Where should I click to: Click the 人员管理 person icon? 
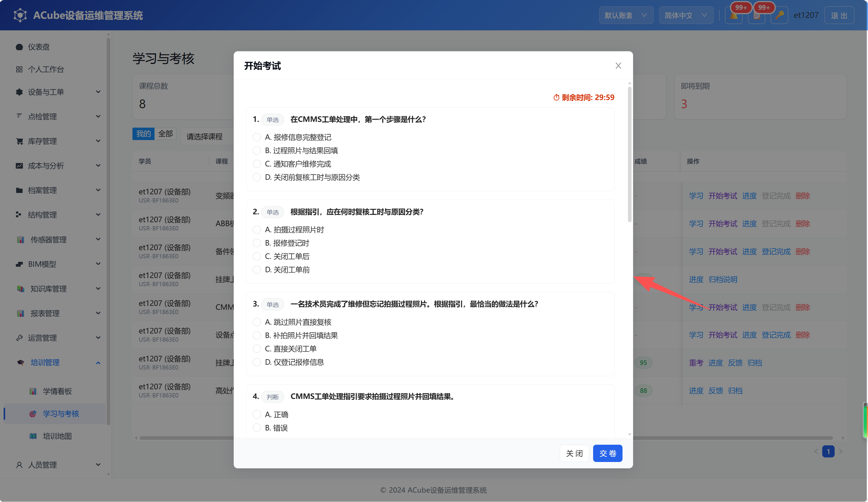[x=19, y=465]
